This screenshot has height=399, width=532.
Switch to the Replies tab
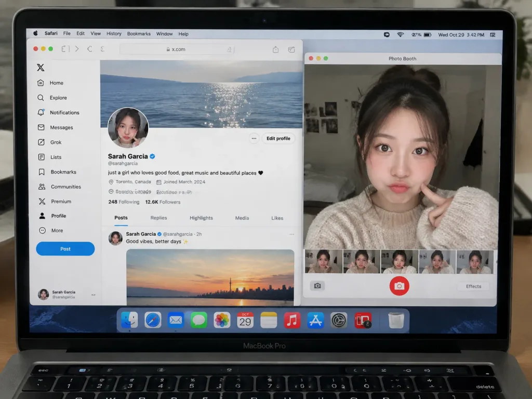click(158, 218)
